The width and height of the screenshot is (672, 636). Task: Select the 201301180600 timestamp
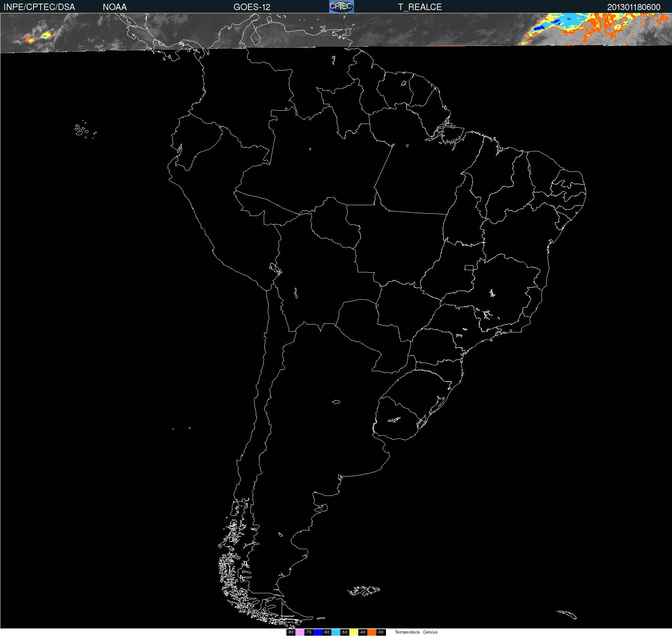click(x=634, y=7)
